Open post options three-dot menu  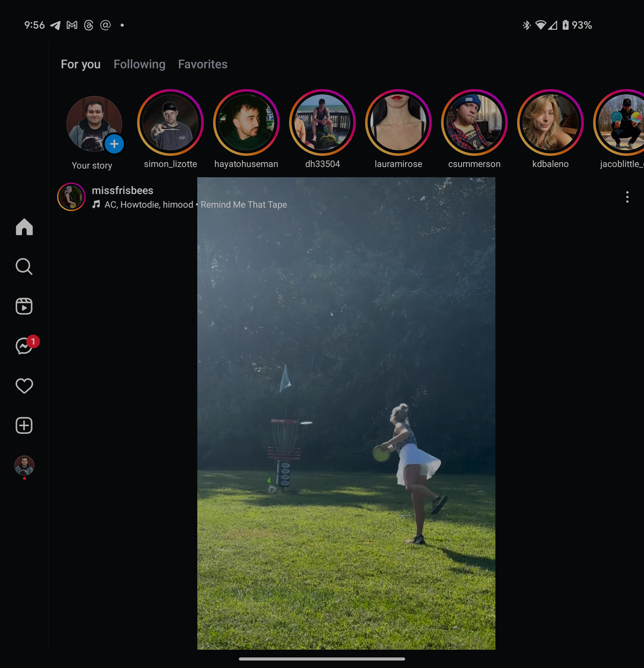(x=627, y=197)
